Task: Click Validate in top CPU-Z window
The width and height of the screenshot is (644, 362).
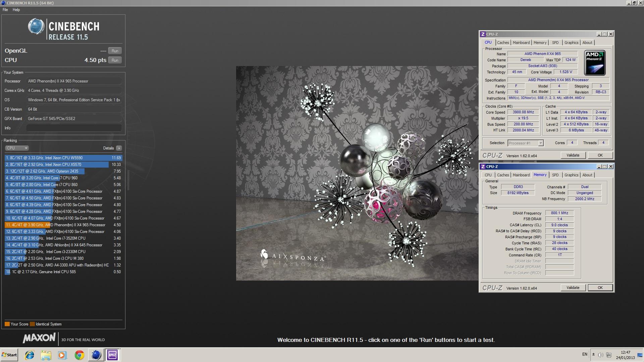Action: [x=573, y=155]
